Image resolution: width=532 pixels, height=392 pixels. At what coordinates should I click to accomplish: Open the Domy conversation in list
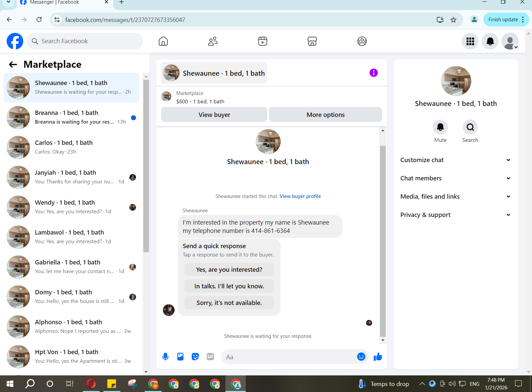(x=71, y=297)
